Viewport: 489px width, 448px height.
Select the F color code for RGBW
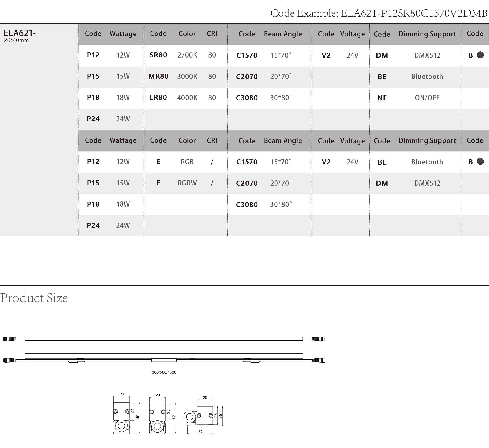(158, 183)
